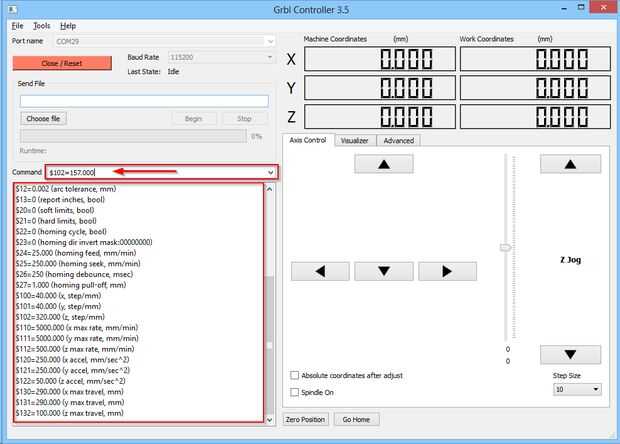Screen dimensions: 620x444
Task: Click the Send File path input field
Action: pos(144,101)
